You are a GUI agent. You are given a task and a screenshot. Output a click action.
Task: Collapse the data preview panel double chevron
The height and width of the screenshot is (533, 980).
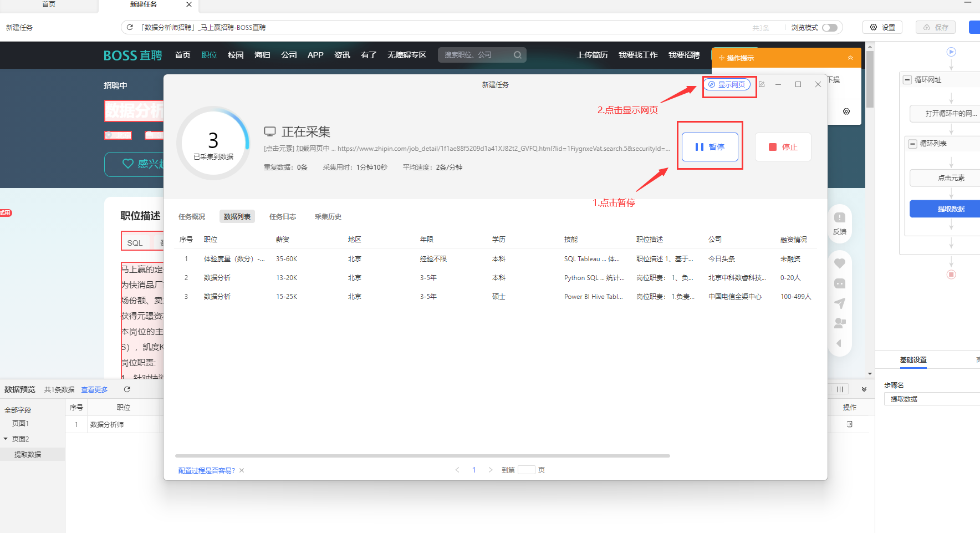coord(864,389)
